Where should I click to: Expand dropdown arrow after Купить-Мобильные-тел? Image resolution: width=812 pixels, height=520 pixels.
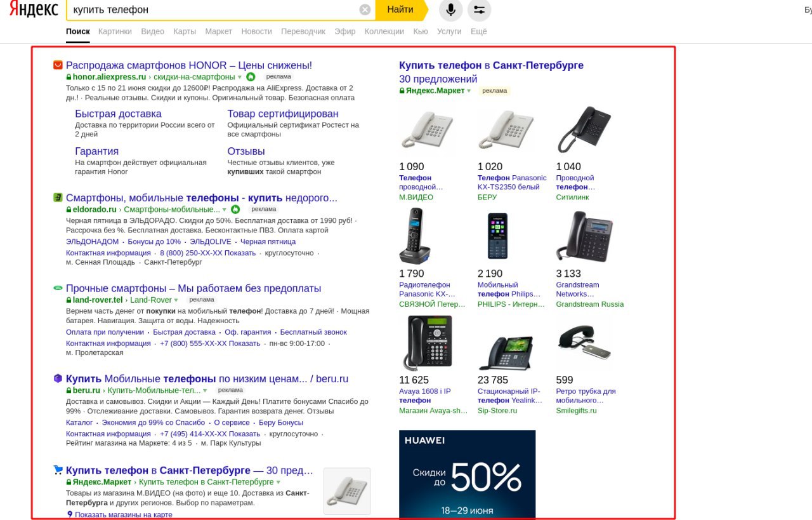(205, 390)
